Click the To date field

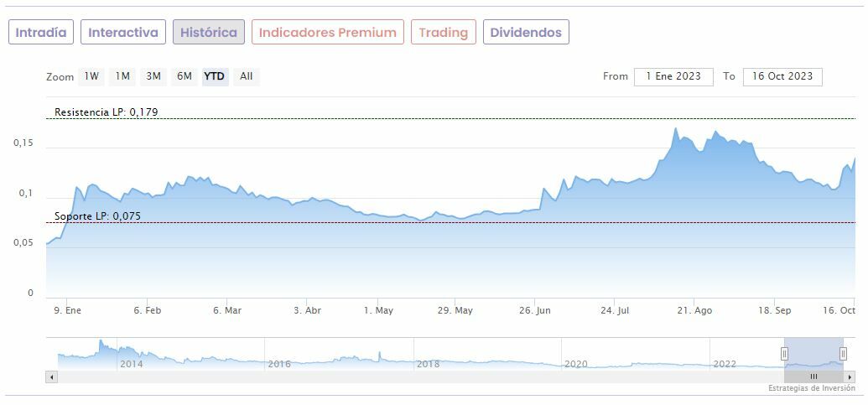point(782,76)
